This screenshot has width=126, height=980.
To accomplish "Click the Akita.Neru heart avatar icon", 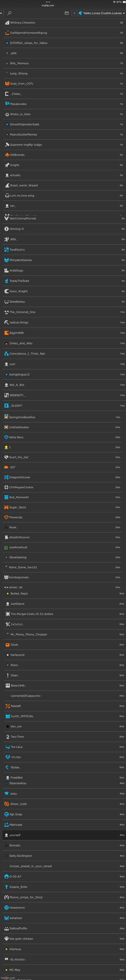I will tap(6, 437).
